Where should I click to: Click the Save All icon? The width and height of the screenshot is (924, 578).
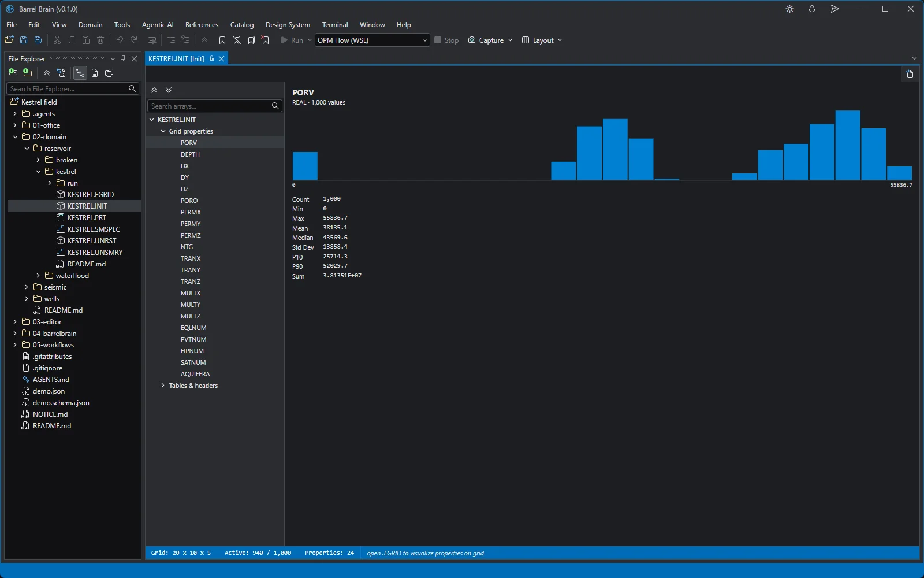(x=38, y=40)
